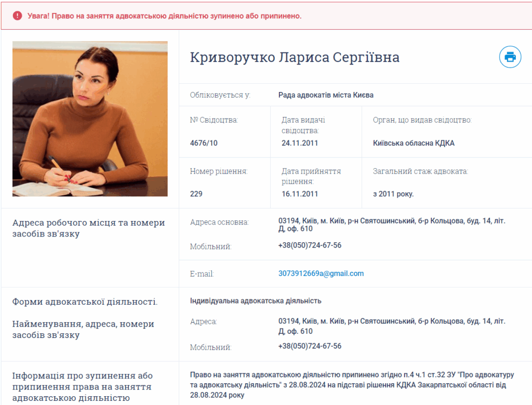The image size is (532, 405).
Task: Click Київська обласна КДКА issuing body
Action: tap(414, 143)
